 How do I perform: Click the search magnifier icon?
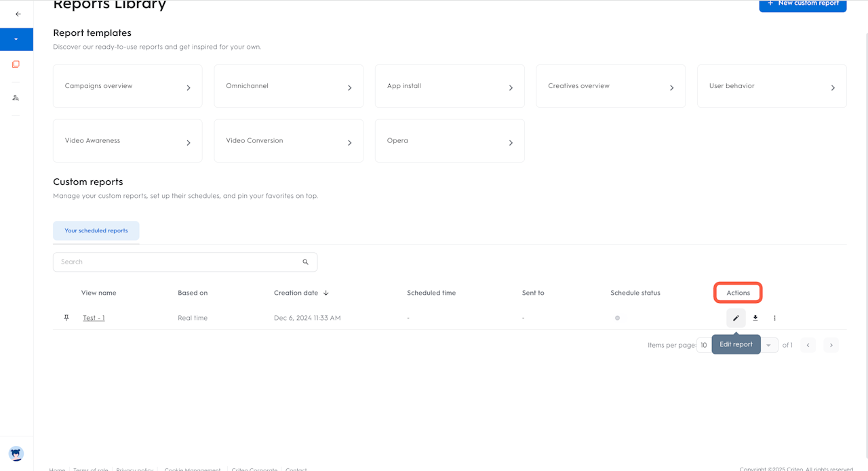pos(306,262)
